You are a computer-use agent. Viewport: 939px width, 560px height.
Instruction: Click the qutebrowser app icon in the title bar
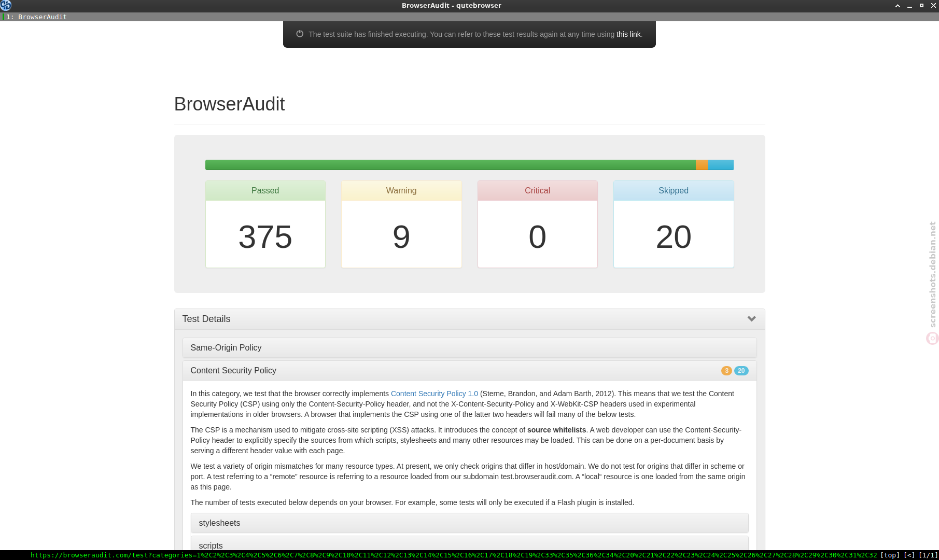click(6, 6)
